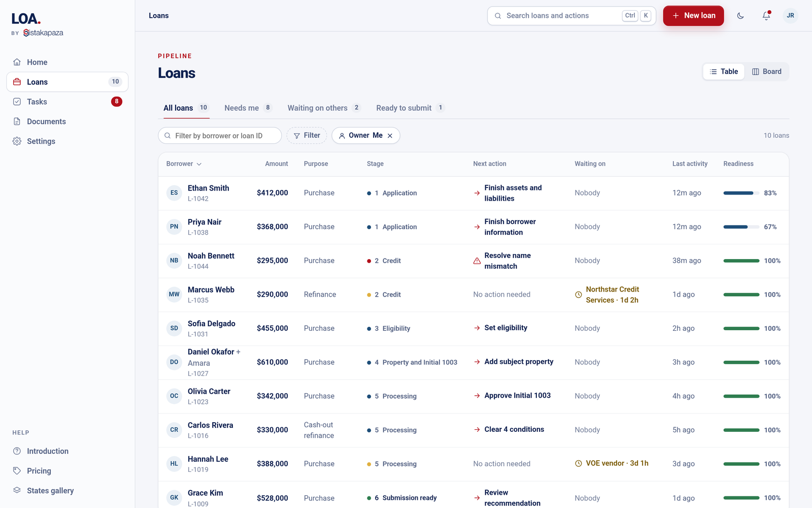Screen dimensions: 812x508
Task: Open the Pricing help link
Action: pos(67,471)
